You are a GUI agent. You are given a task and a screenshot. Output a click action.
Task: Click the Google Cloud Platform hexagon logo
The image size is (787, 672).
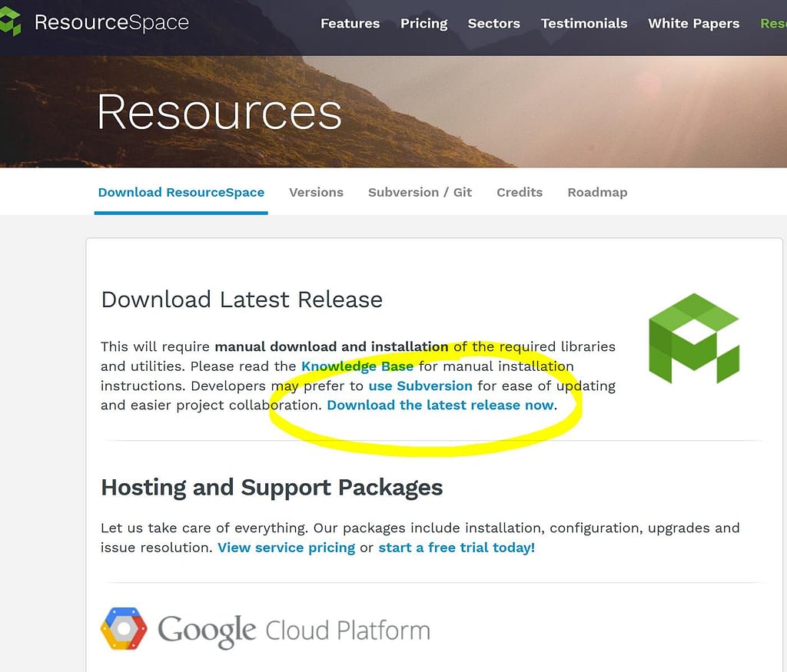[124, 628]
